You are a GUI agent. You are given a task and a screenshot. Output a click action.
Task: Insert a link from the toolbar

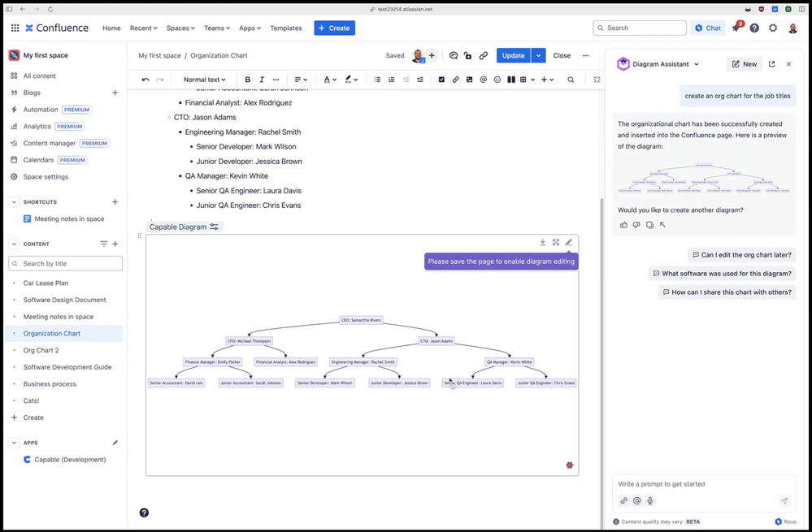[456, 80]
